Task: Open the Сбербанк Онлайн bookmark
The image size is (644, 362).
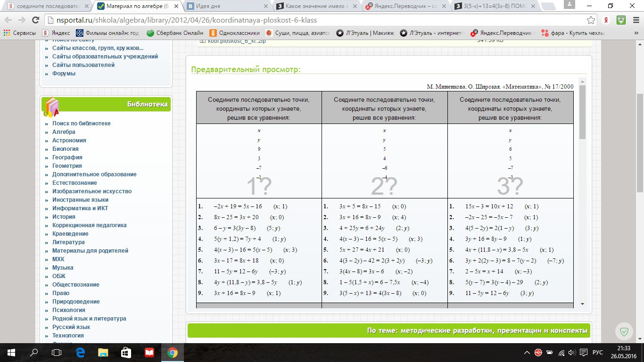Action: click(175, 33)
